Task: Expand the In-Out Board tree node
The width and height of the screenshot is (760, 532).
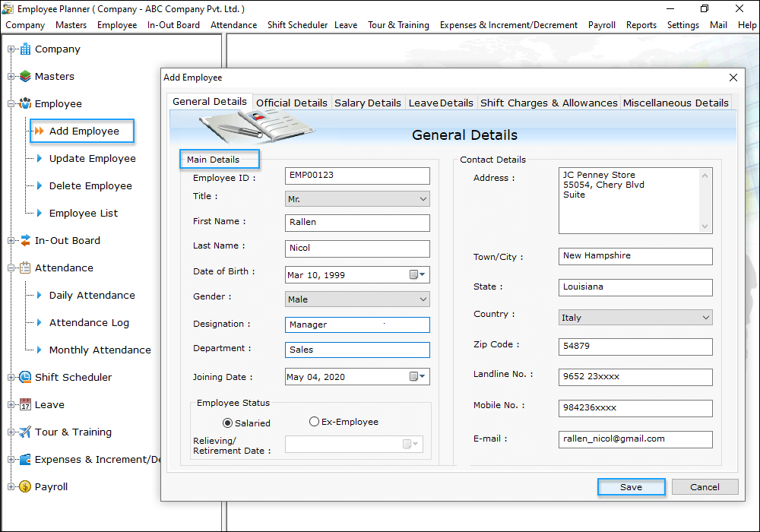Action: pos(11,240)
